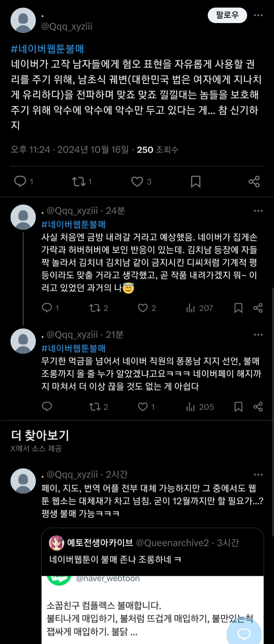The height and width of the screenshot is (644, 274).
Task: View analytics showing 207 views
Action: [199, 308]
